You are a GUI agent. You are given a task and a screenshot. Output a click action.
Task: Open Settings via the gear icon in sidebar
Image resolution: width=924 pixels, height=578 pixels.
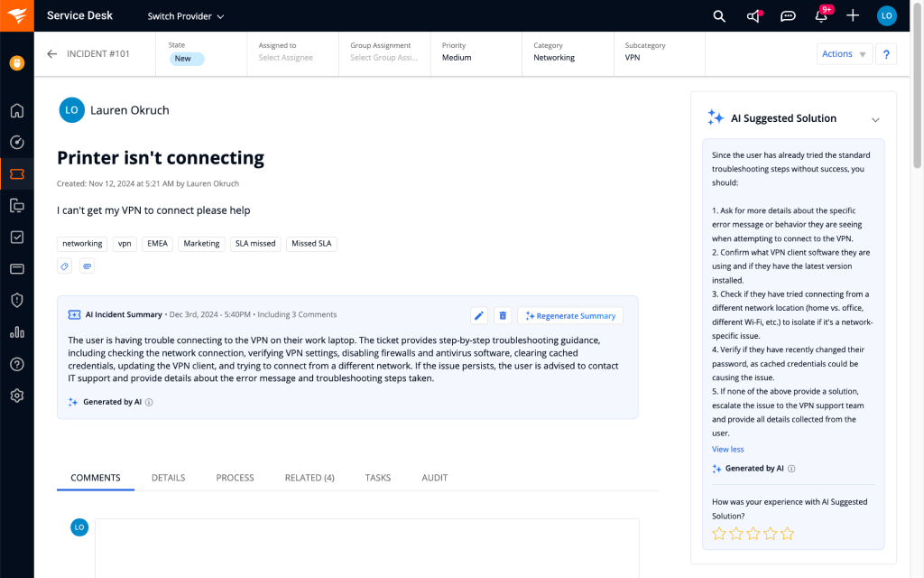pos(15,395)
